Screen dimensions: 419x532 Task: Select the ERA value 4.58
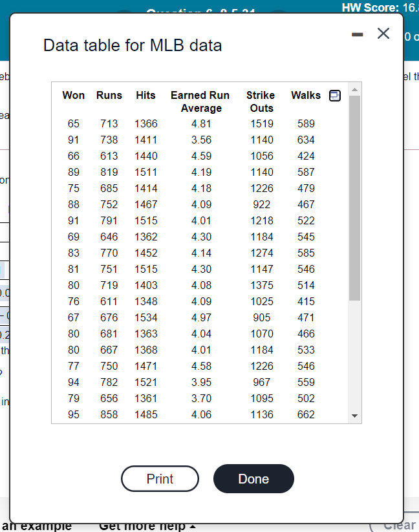coord(201,366)
